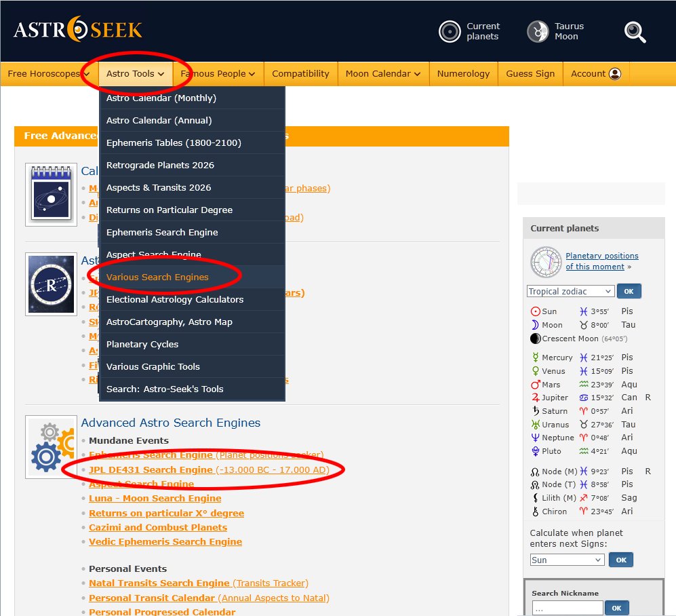Click the Sun symbol in planets list

coord(536,311)
